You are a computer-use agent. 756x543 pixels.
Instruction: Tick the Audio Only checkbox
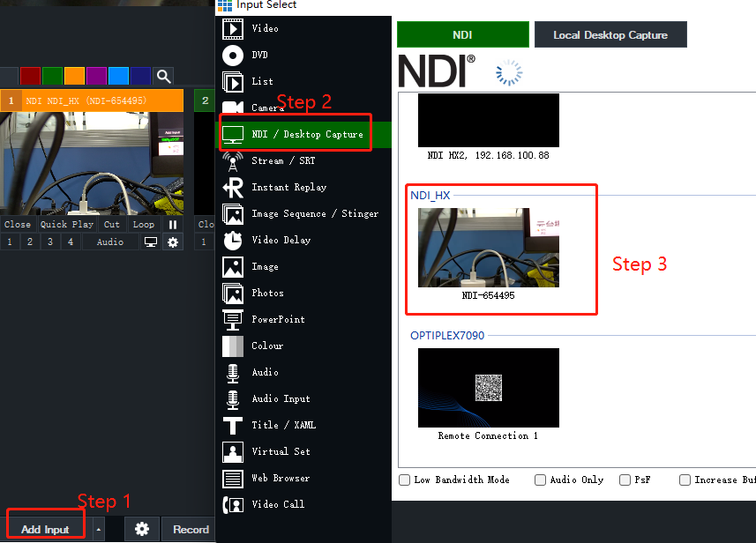tap(540, 480)
